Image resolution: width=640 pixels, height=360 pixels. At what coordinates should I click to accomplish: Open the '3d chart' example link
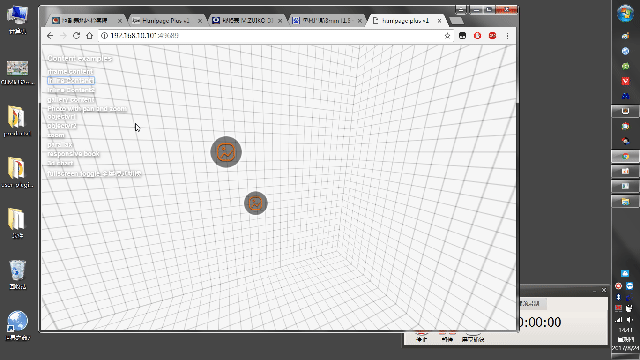[x=60, y=163]
